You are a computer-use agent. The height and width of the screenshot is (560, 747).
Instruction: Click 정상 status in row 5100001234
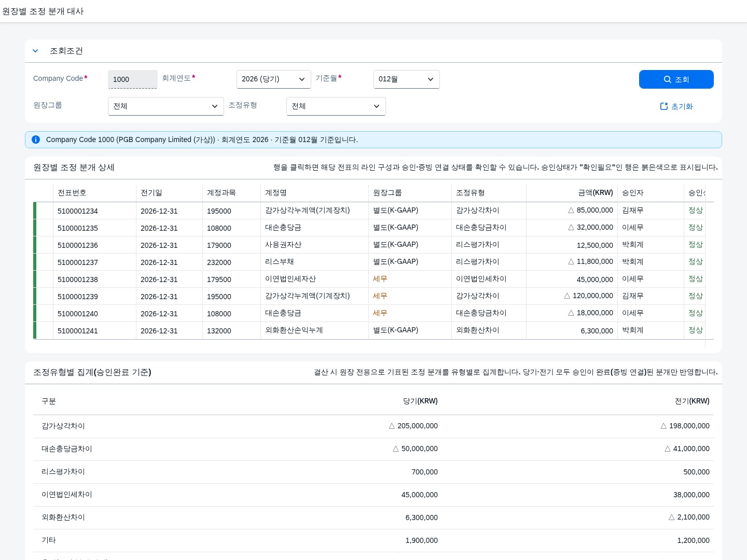696,211
